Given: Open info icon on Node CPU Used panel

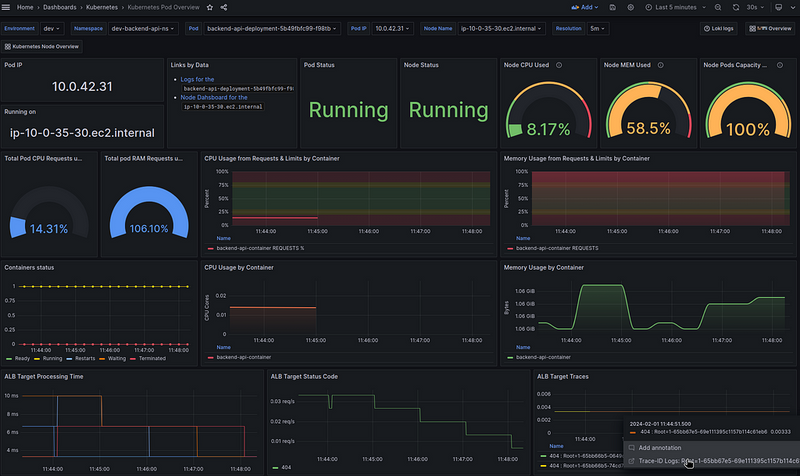Looking at the screenshot, I should click(558, 65).
